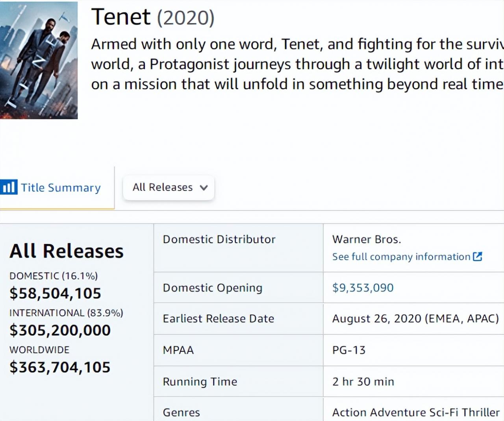Click the 2 hr 30 min running time
Screen dimensions: 504x421
[363, 381]
